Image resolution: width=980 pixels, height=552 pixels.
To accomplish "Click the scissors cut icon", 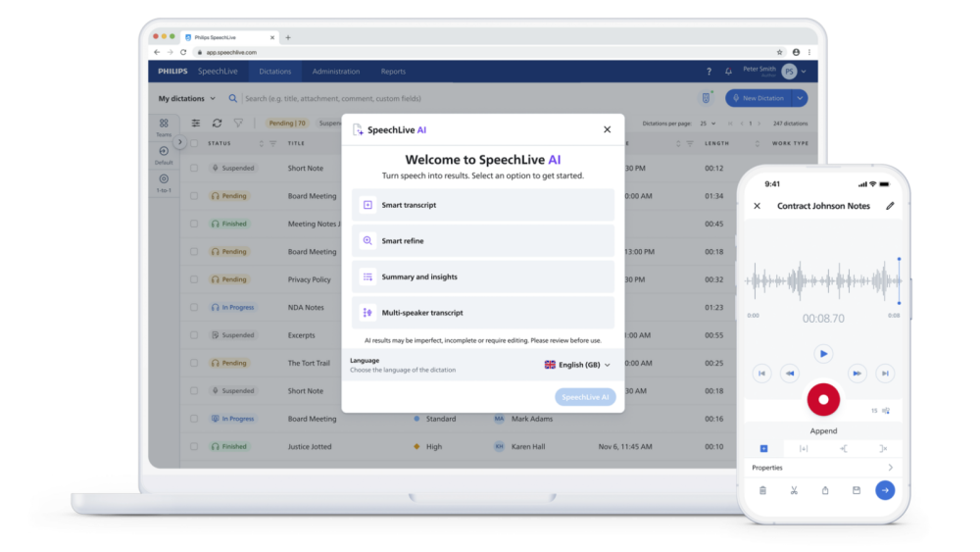I will coord(794,491).
